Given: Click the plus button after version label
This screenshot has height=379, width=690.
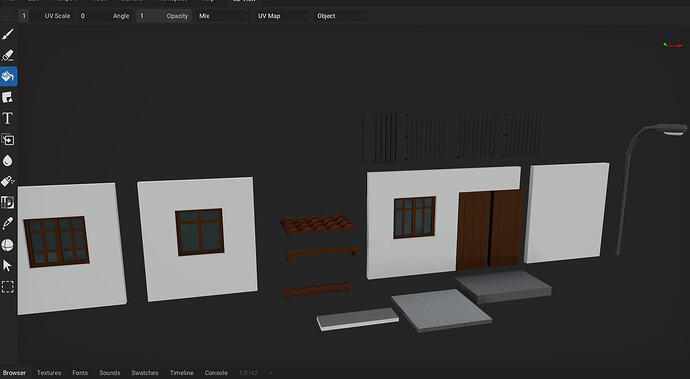Looking at the screenshot, I should (x=271, y=373).
